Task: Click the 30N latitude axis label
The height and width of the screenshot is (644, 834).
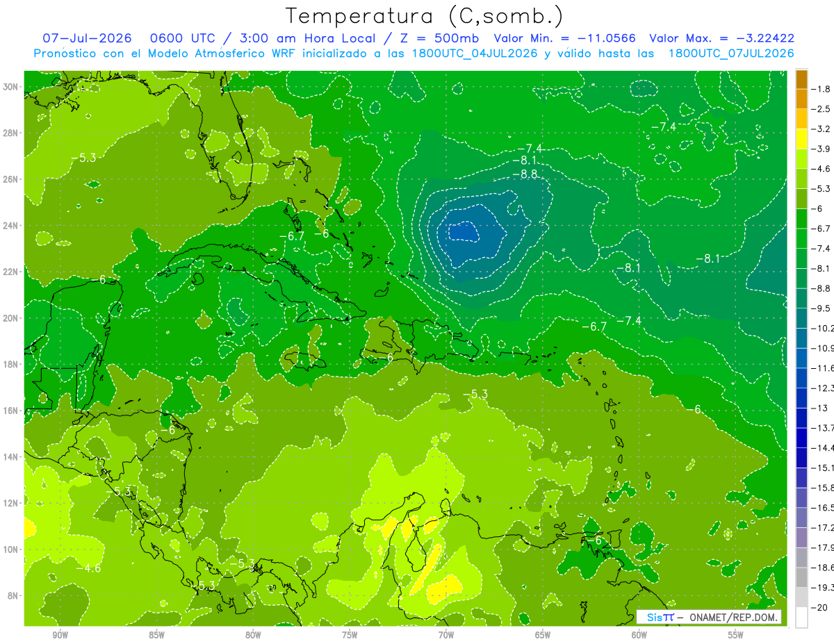Action: [x=10, y=87]
